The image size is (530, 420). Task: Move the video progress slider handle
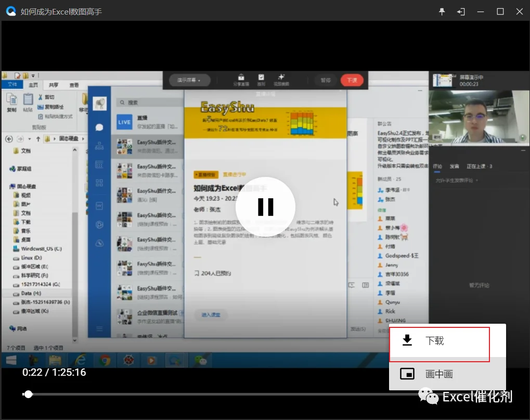click(x=29, y=394)
